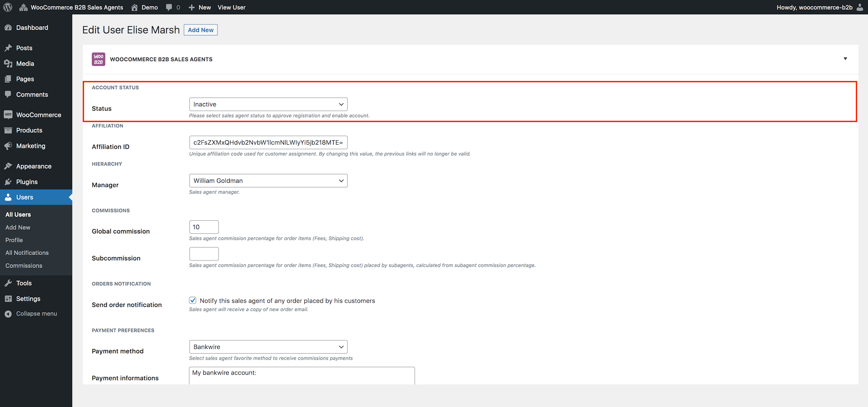Open the Status dropdown showing Inactive
Viewport: 868px width, 407px height.
tap(268, 104)
